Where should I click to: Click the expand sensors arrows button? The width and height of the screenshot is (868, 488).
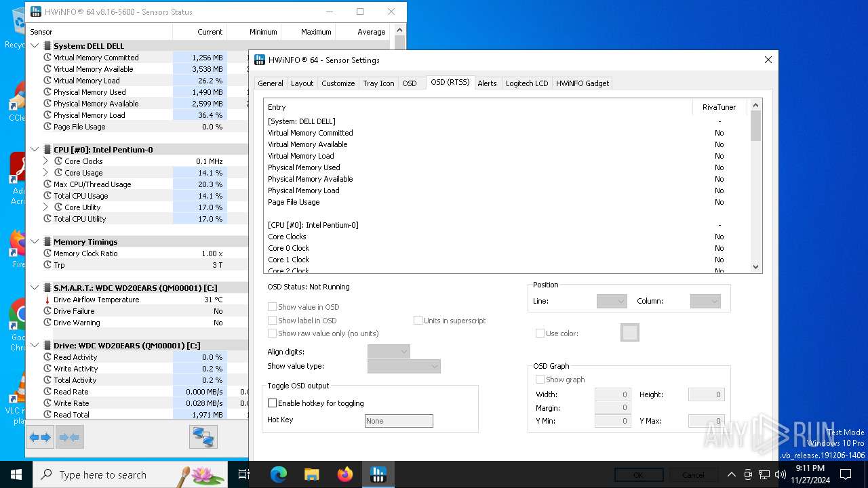pos(41,437)
